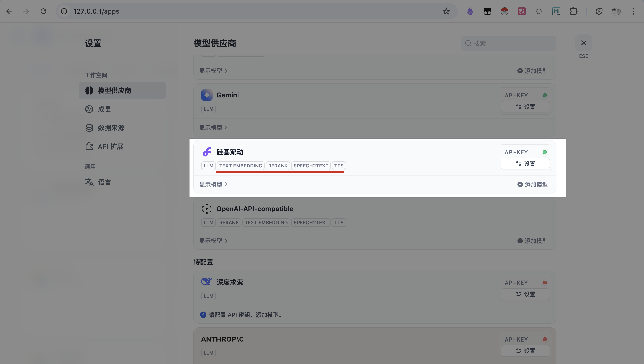Viewport: 644px width, 364px height.
Task: Click 添加模型 for 硅基流动
Action: [533, 184]
